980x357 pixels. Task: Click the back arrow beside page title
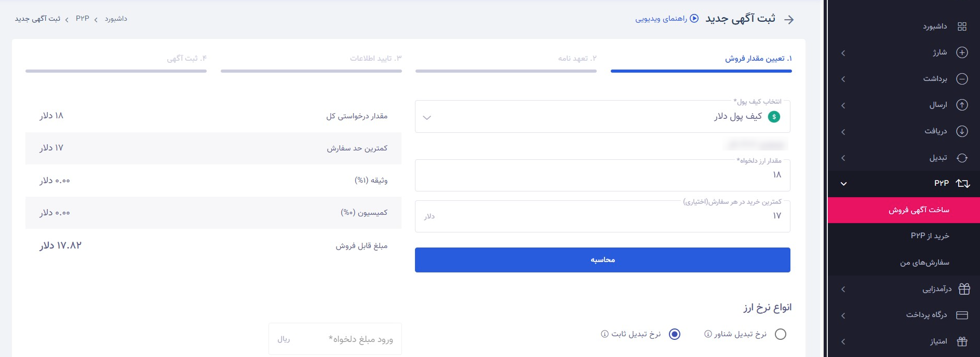tap(789, 20)
